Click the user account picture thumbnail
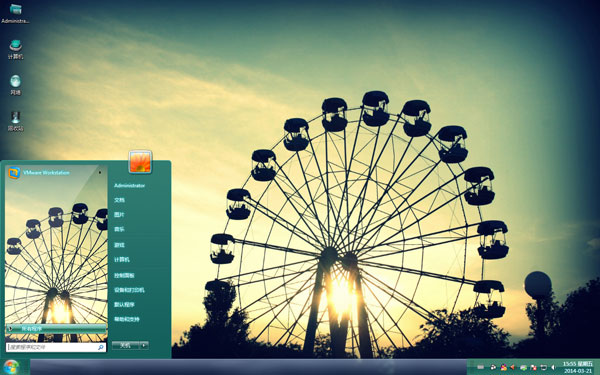Screen dimensions: 600x375 [x=140, y=161]
